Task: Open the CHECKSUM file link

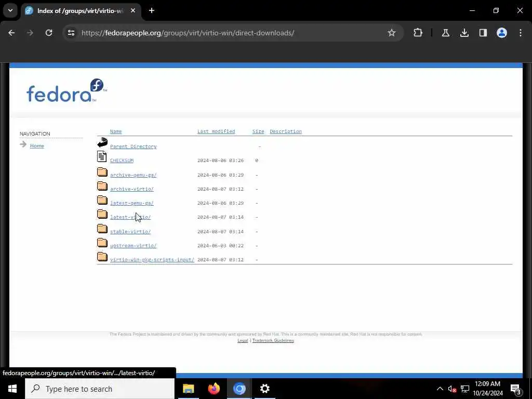Action: [x=122, y=161]
